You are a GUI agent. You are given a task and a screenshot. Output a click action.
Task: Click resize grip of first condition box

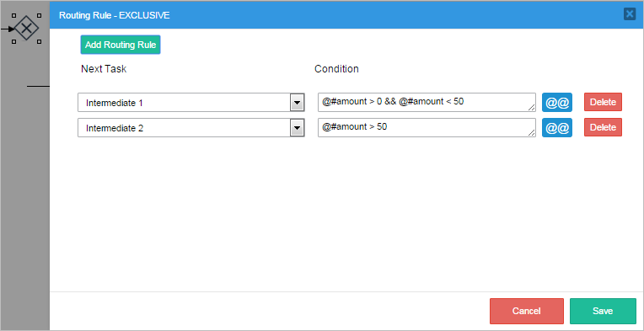pos(531,108)
